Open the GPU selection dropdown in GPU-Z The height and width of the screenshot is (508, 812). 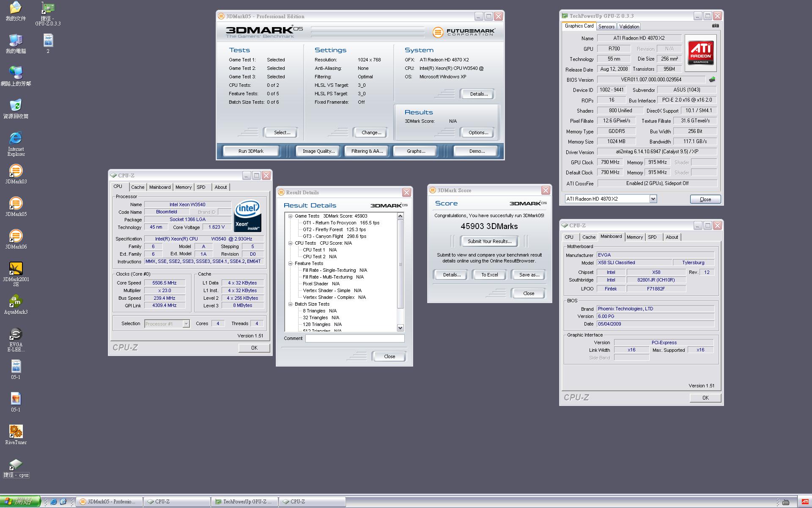pyautogui.click(x=653, y=199)
